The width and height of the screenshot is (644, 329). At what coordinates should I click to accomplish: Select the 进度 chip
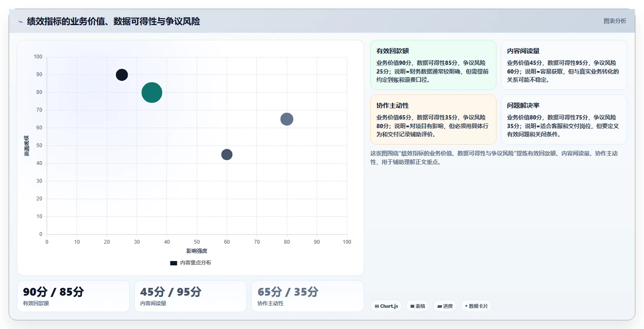pos(445,306)
